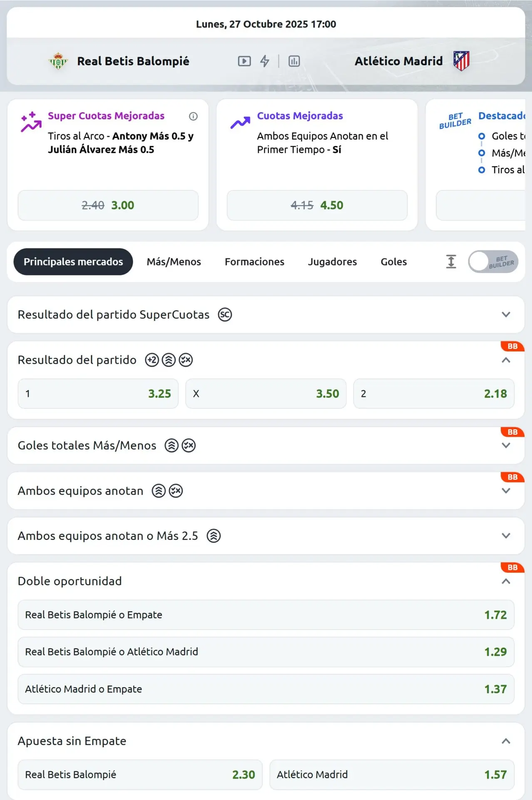
Task: Click the Super Cuotas Mejoradas info icon
Action: (193, 116)
